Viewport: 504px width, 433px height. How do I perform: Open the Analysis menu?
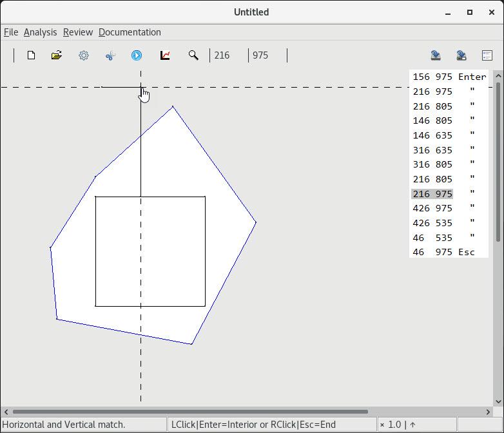pyautogui.click(x=40, y=32)
